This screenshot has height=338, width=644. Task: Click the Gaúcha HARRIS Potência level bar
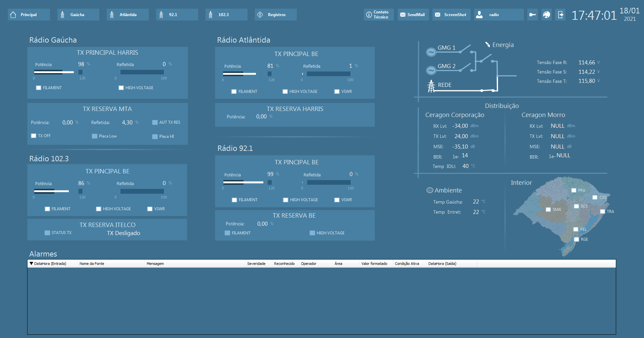click(x=58, y=72)
